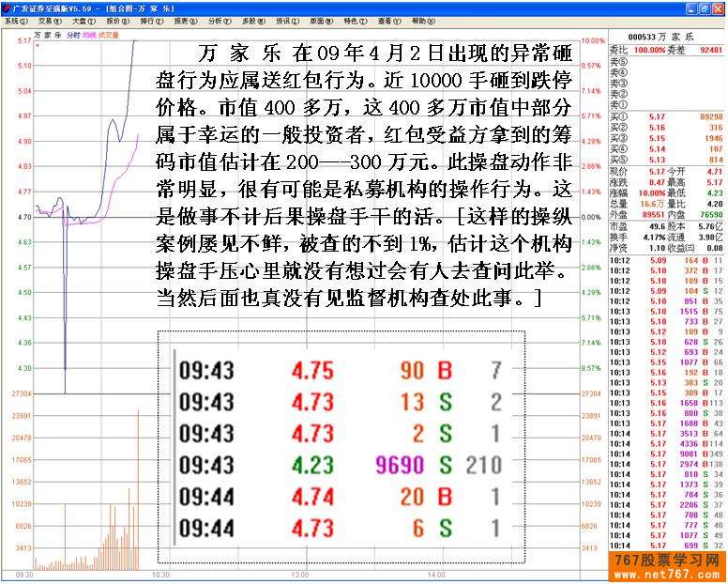Open the 资讯(Z) menu
Viewport: 728px width, 584px height.
[x=287, y=20]
